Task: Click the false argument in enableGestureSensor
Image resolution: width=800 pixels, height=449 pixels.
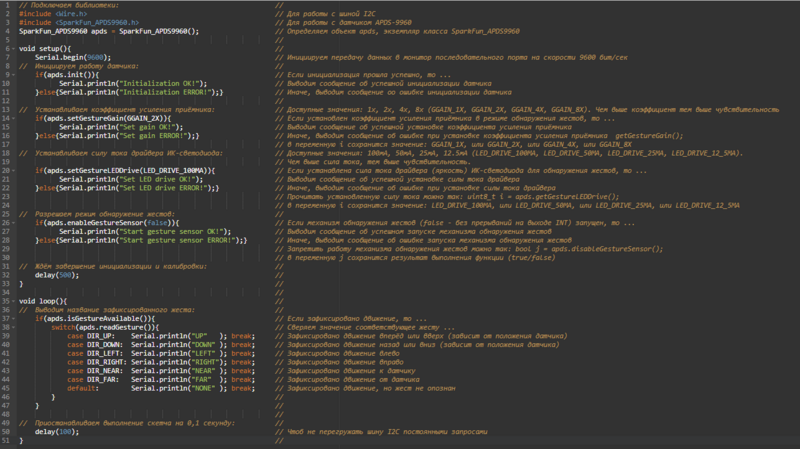Action: click(x=157, y=223)
